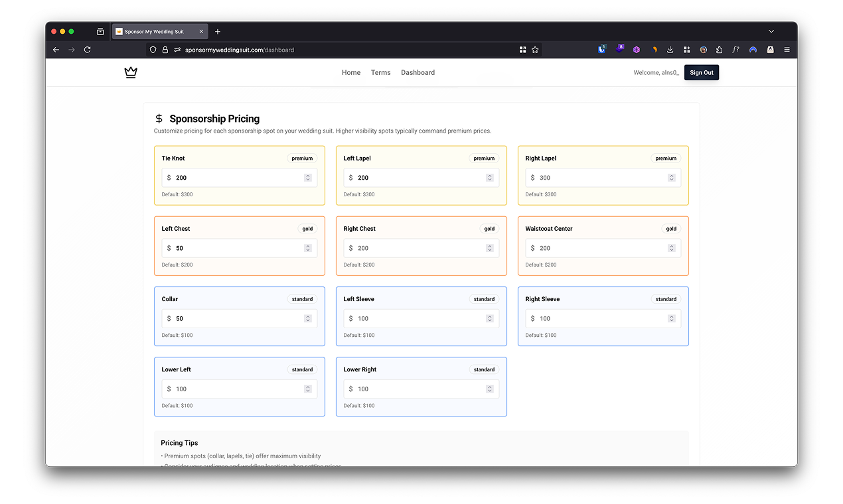
Task: Click the Left Lapel price stepper arrows
Action: click(490, 178)
